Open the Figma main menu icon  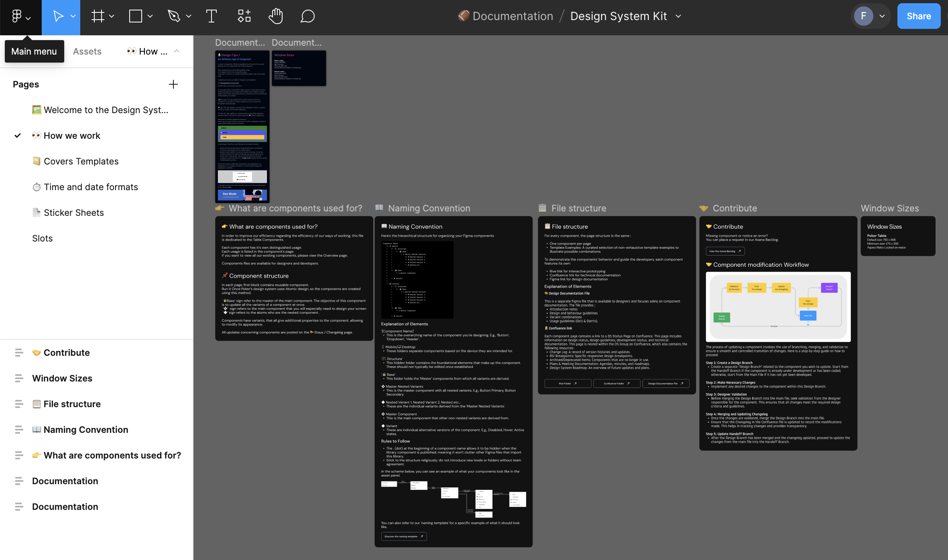(x=17, y=16)
